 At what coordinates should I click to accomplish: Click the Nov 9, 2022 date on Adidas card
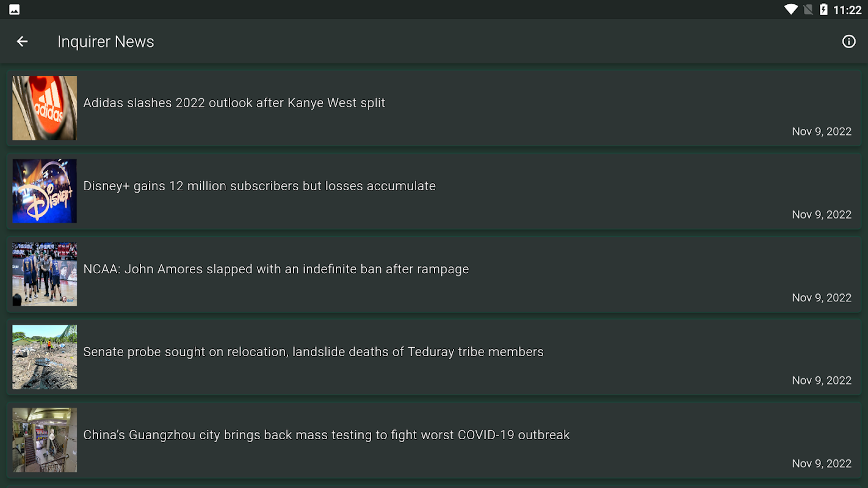tap(822, 132)
